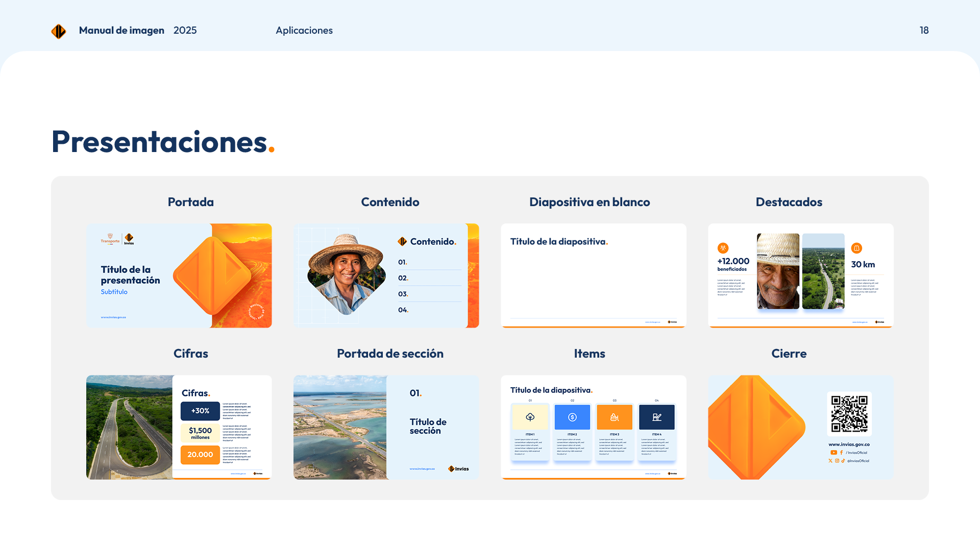Select the Portada de sección slide thumbnail

click(x=386, y=428)
